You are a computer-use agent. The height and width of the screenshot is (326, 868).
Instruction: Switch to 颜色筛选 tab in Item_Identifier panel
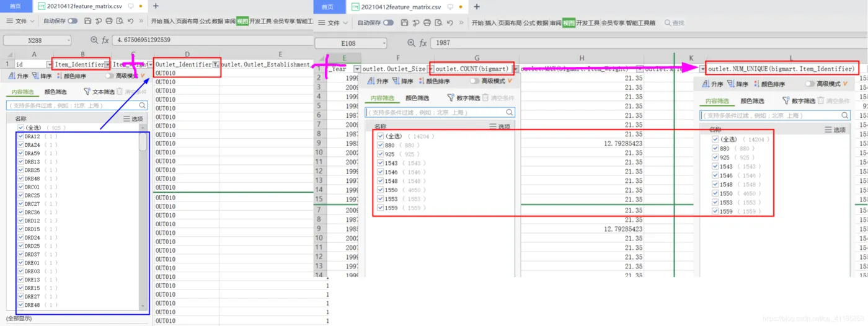pyautogui.click(x=56, y=91)
